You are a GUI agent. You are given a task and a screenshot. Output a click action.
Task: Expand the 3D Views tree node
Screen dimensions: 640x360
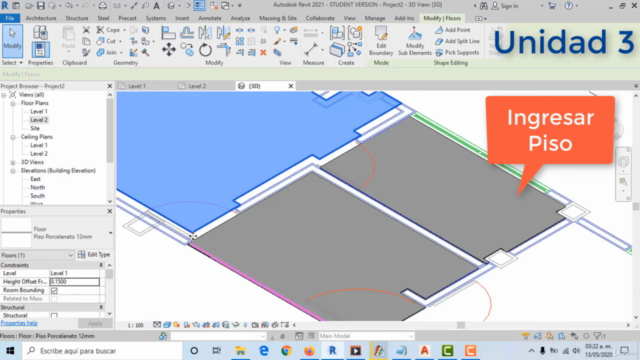[13, 162]
